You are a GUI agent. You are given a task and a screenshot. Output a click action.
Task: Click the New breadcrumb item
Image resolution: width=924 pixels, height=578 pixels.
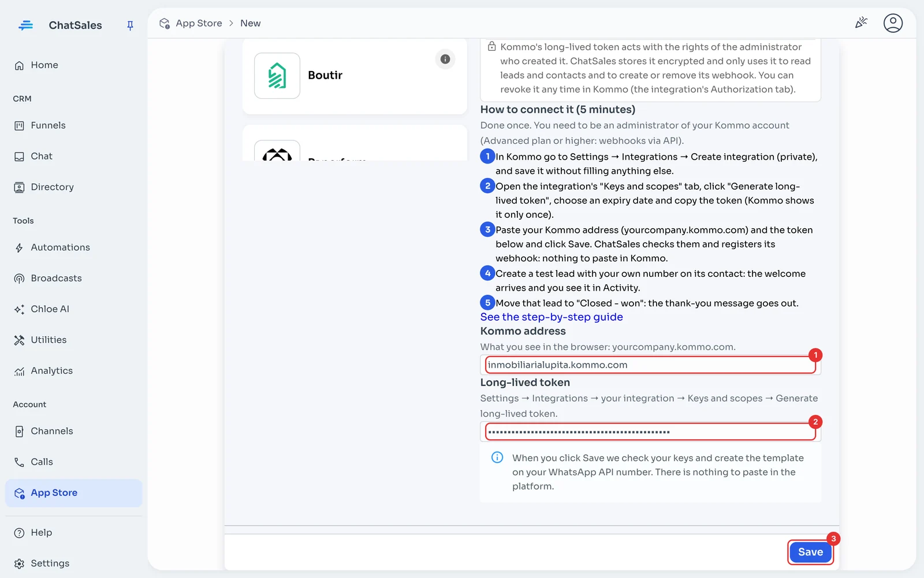click(x=250, y=23)
